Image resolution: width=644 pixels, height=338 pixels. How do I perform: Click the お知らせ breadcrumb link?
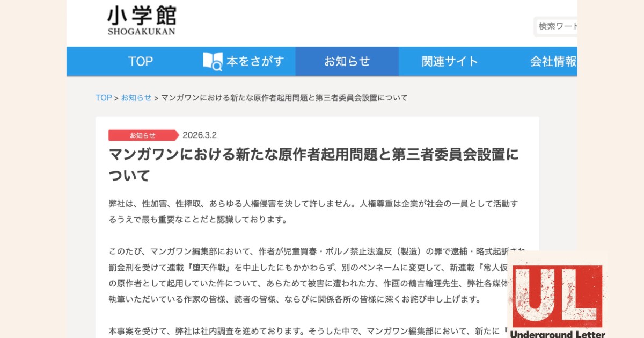[136, 98]
